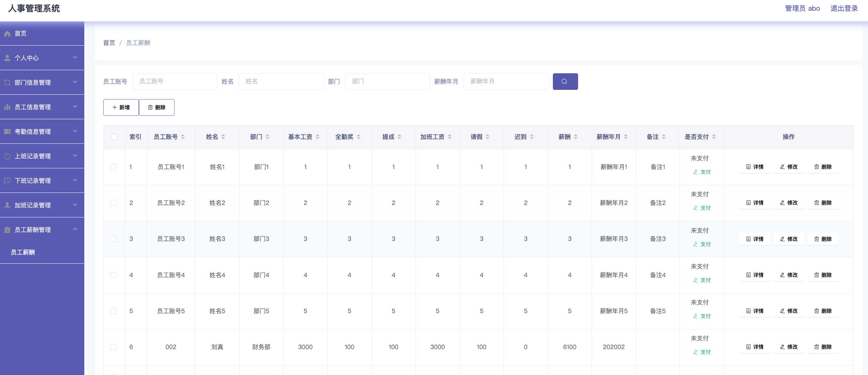Click 修改 for row 员工账号3
The width and height of the screenshot is (868, 375).
point(789,239)
